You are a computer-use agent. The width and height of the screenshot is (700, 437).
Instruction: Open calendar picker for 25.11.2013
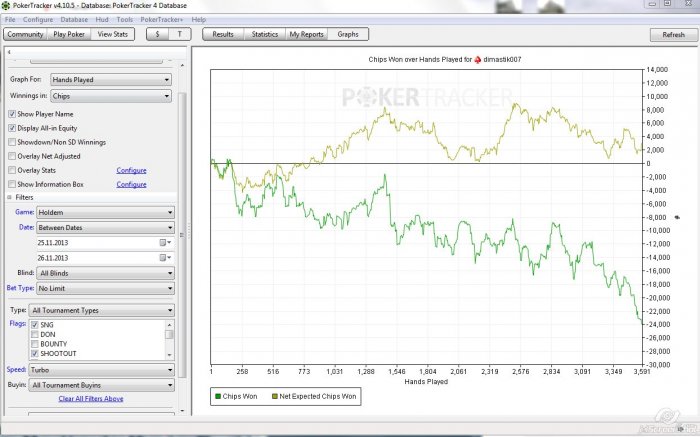(165, 242)
